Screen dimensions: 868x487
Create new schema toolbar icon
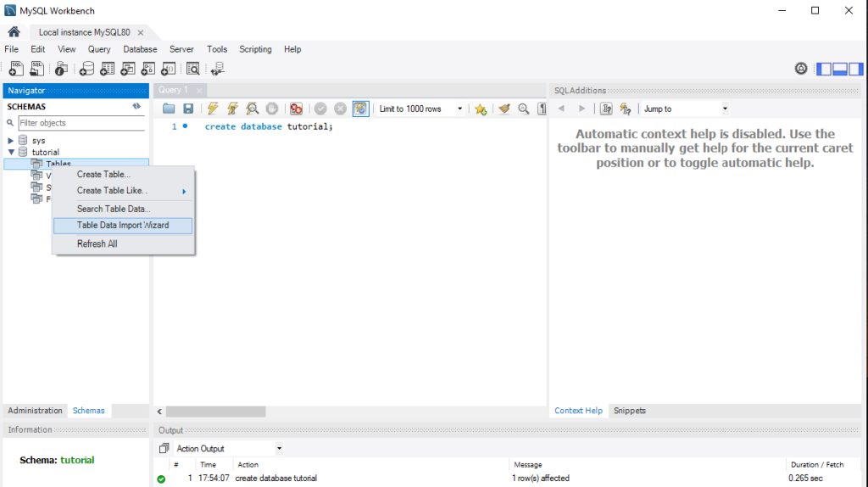pos(86,69)
